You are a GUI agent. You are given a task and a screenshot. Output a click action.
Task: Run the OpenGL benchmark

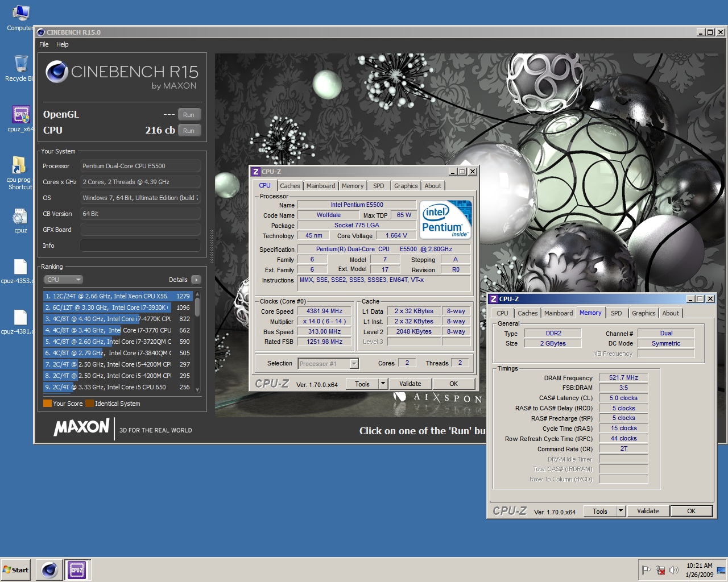click(x=189, y=115)
